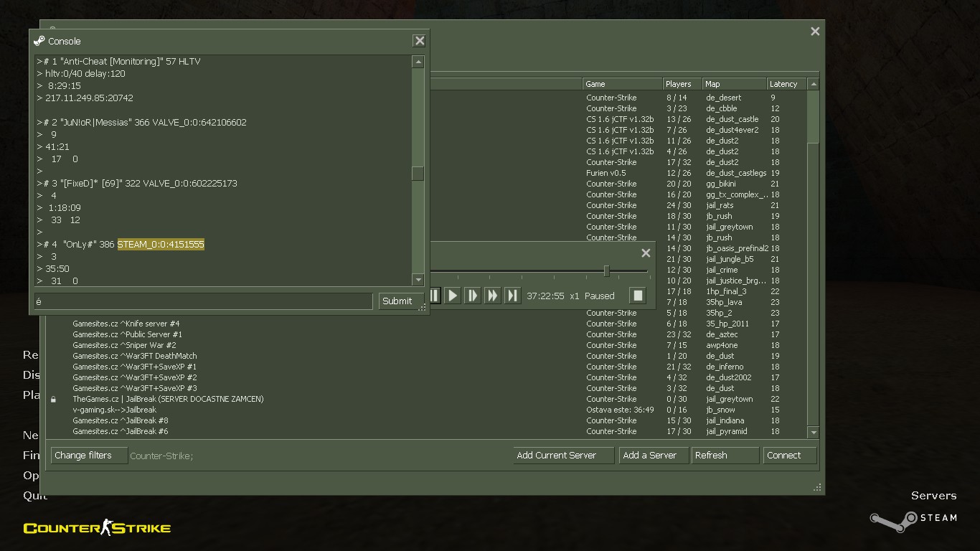
Task: Click the server list scrollbar thumb
Action: click(x=814, y=116)
